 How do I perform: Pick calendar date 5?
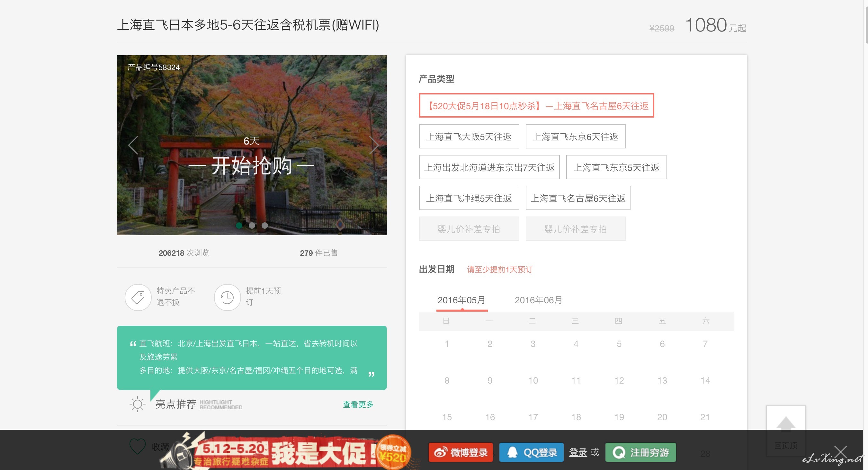point(619,344)
